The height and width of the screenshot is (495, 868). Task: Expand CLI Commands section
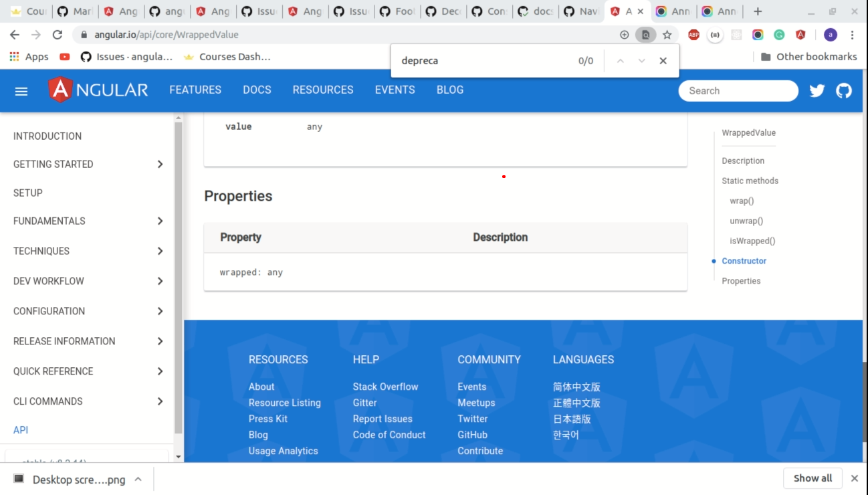pyautogui.click(x=88, y=401)
